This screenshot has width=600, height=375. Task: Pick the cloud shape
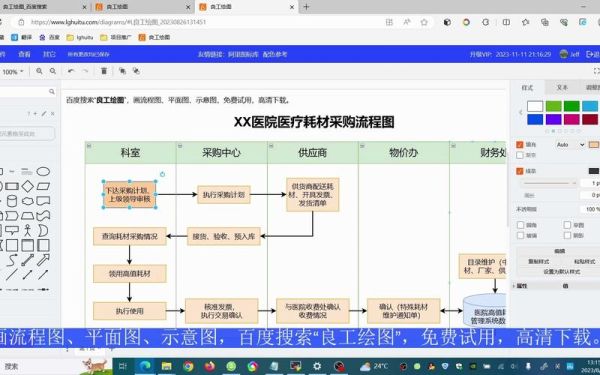[x=28, y=201]
